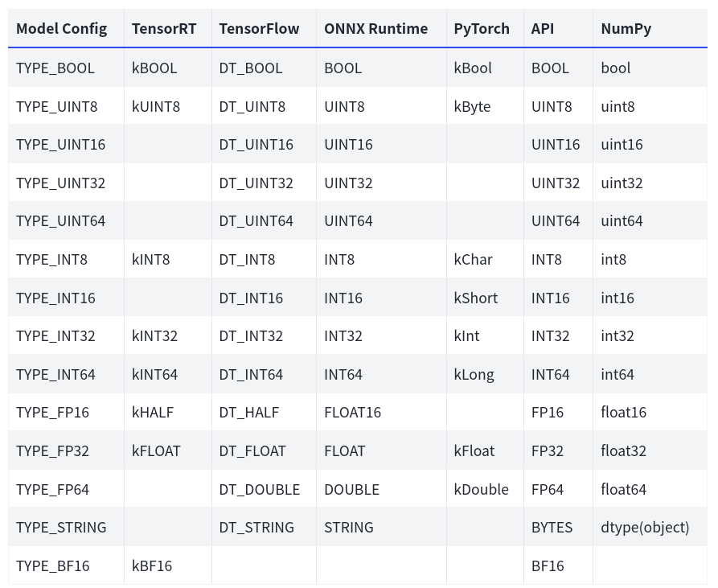Screen dimensions: 718x588
Task: Click the DT_DOUBLE TensorFlow cell
Action: [259, 490]
